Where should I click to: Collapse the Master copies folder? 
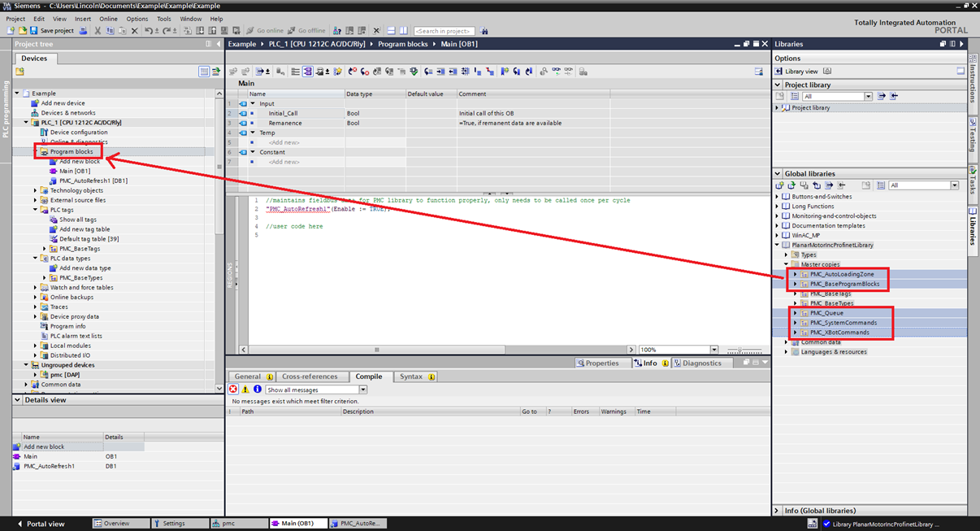[x=787, y=263]
